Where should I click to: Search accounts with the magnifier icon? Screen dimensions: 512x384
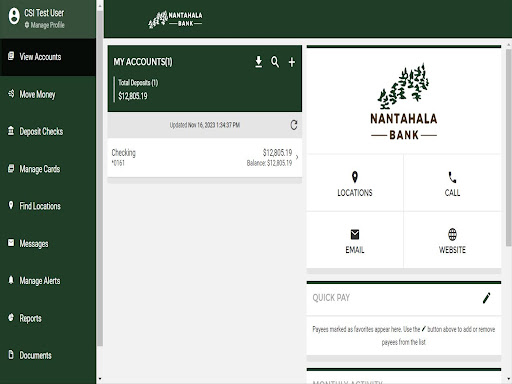[x=275, y=62]
